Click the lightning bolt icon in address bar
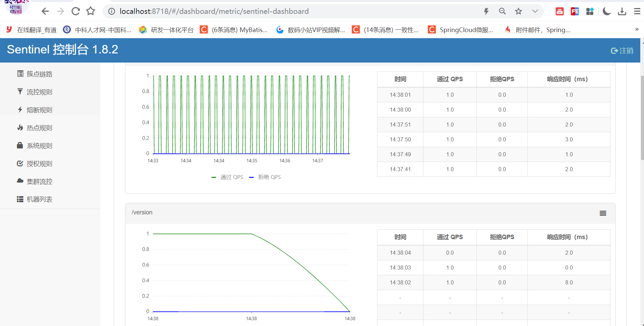Screen dimensions: 644x326 (486, 11)
